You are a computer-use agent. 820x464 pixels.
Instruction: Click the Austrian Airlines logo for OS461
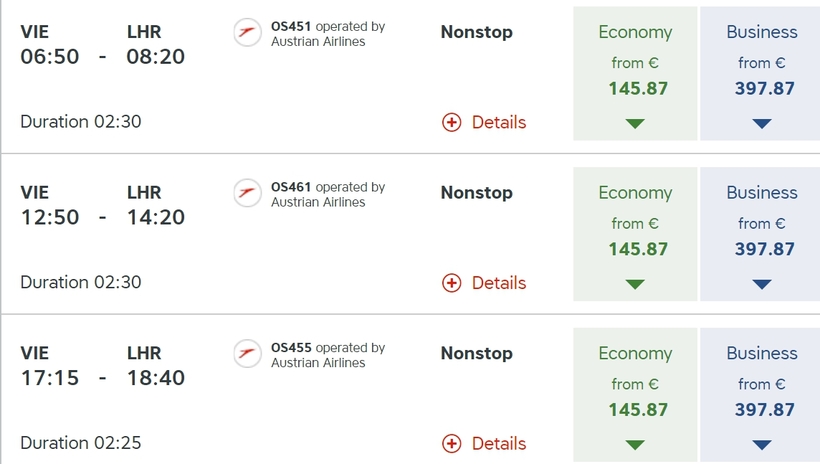pyautogui.click(x=247, y=193)
